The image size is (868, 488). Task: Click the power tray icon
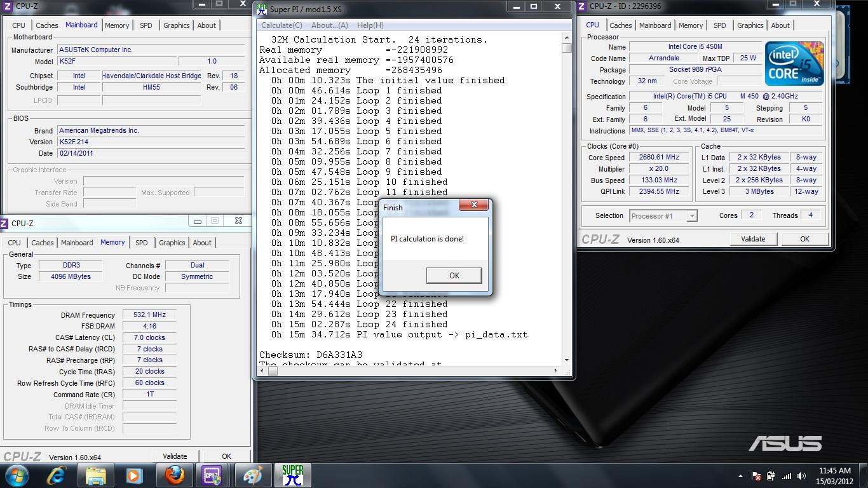(771, 476)
